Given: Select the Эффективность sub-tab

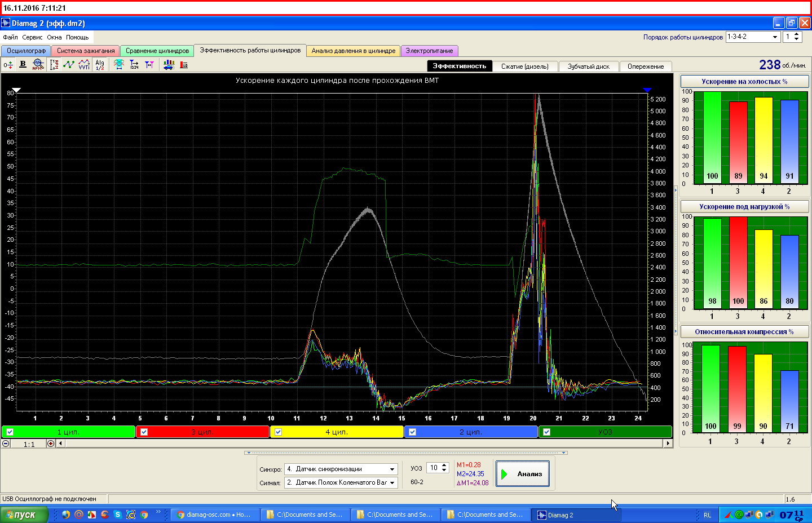Looking at the screenshot, I should pos(460,66).
